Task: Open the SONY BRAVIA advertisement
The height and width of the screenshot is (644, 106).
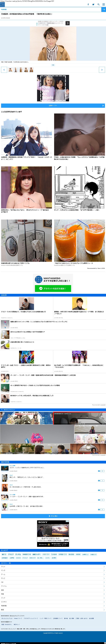Action: pos(53,533)
